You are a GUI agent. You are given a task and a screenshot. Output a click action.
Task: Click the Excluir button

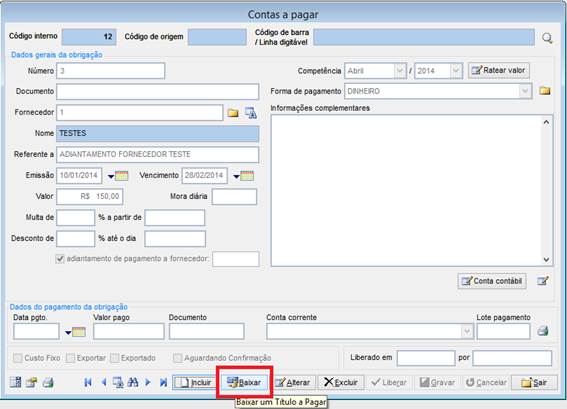click(x=341, y=382)
